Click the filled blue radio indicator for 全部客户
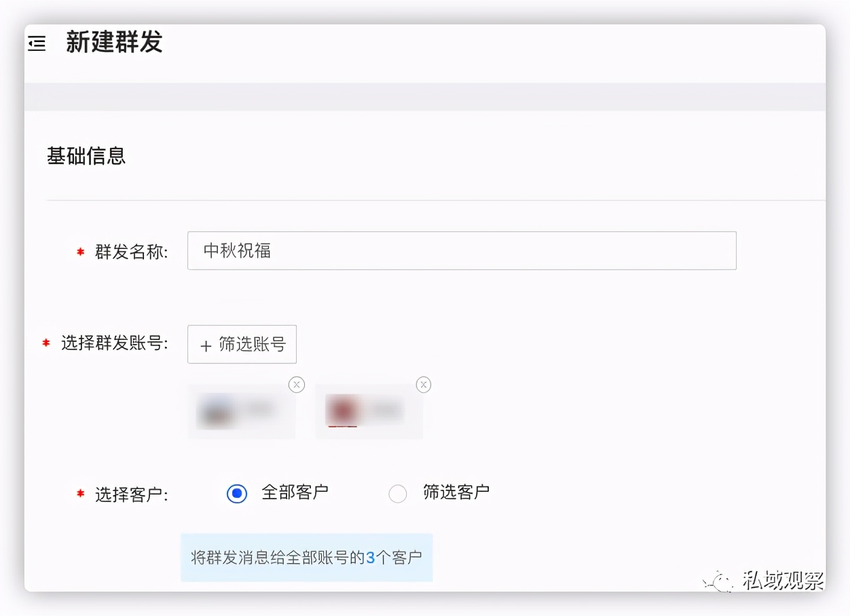Image resolution: width=850 pixels, height=616 pixels. [x=236, y=493]
